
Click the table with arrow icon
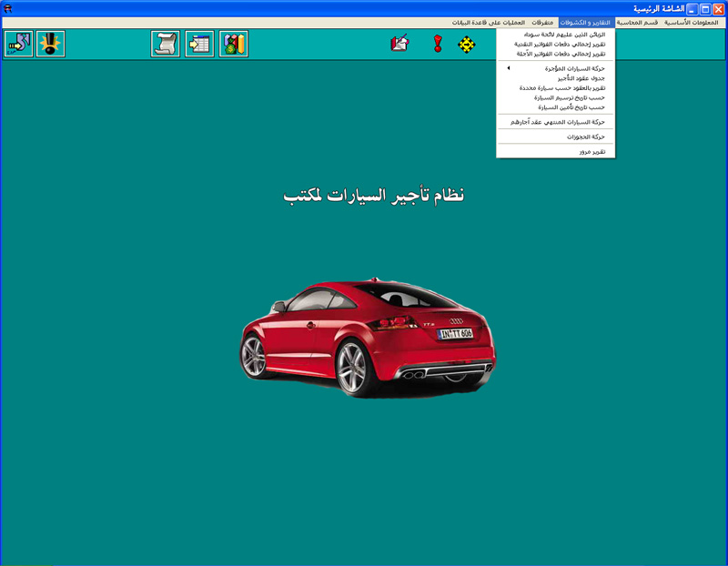coord(199,44)
